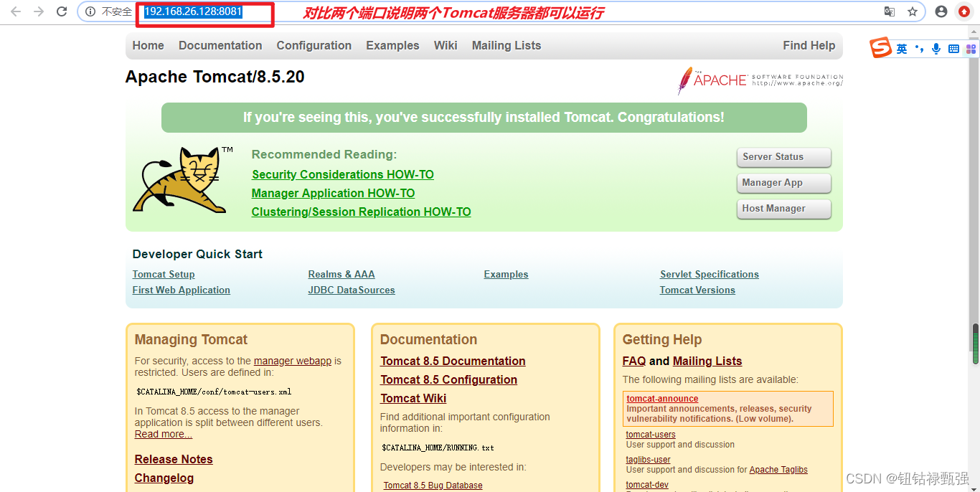Open the Documentation nav item
980x492 pixels.
pos(220,45)
